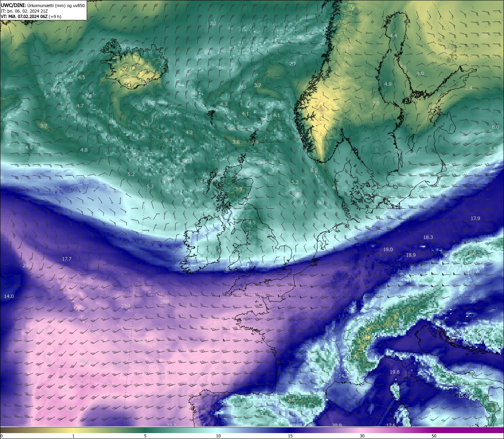Click the map value "19.0"
This screenshot has width=504, height=439.
(388, 250)
